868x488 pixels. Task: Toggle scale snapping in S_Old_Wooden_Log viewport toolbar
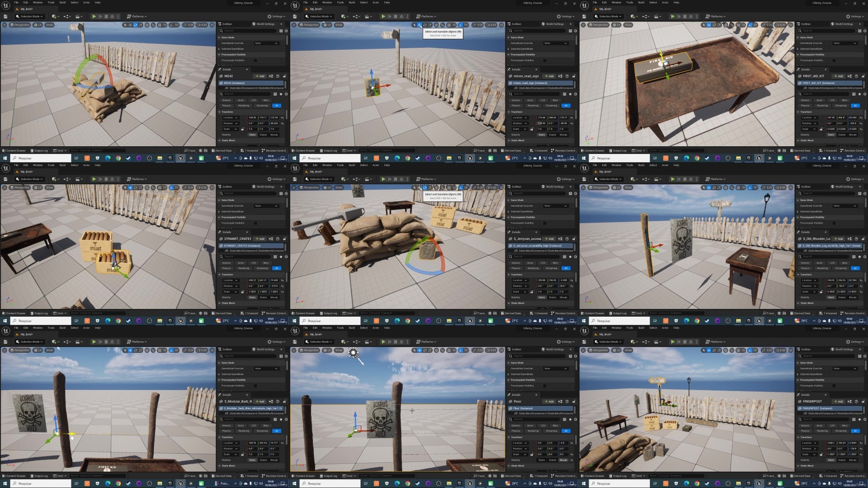pos(763,187)
